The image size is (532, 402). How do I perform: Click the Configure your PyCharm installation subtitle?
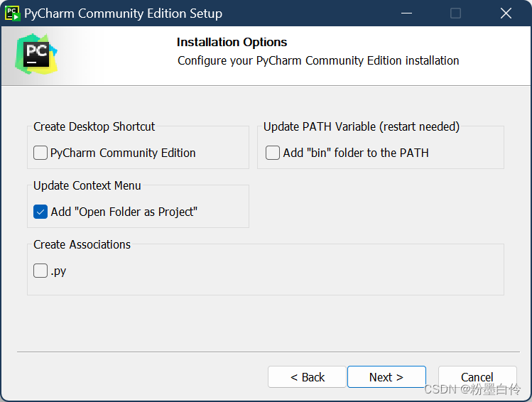coord(318,60)
